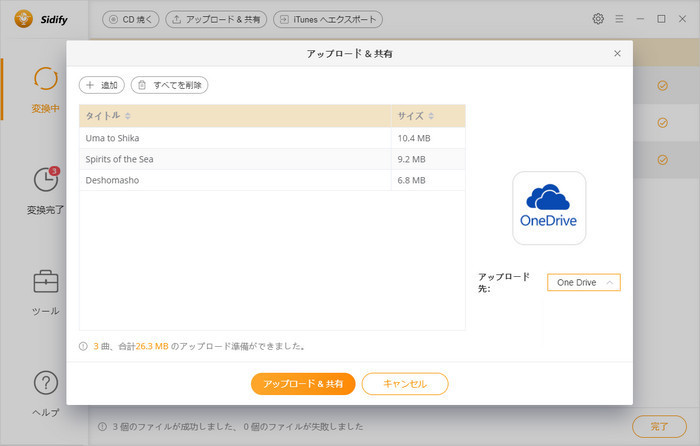Select the Spirits of the Sea row
Viewport: 700px width, 446px height.
(272, 159)
